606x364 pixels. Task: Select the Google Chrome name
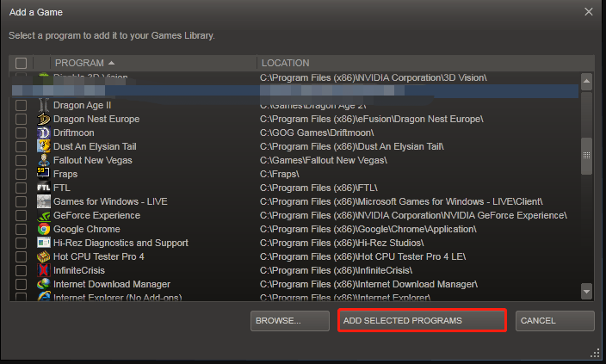pos(87,229)
